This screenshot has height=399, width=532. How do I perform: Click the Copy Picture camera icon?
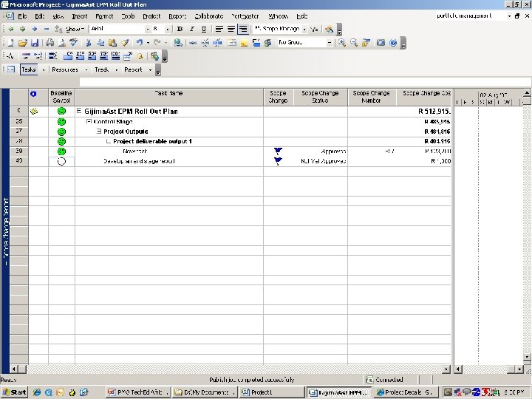pos(381,43)
